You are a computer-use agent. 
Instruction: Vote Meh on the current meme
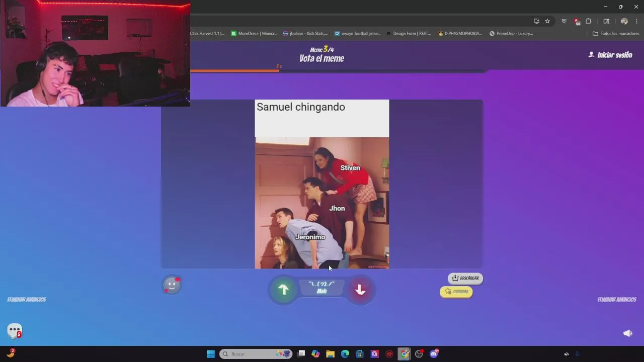click(x=322, y=288)
